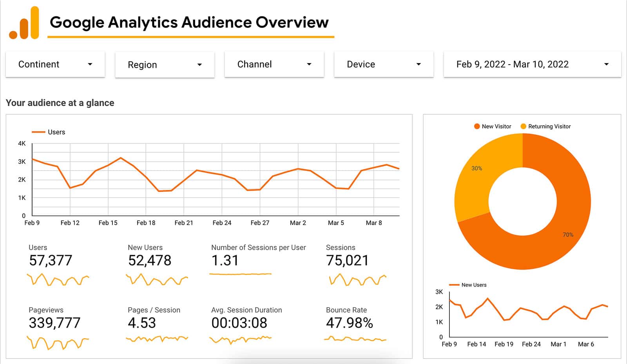
Task: Click the Feb 19 axis label on New Users chart
Action: (x=504, y=344)
